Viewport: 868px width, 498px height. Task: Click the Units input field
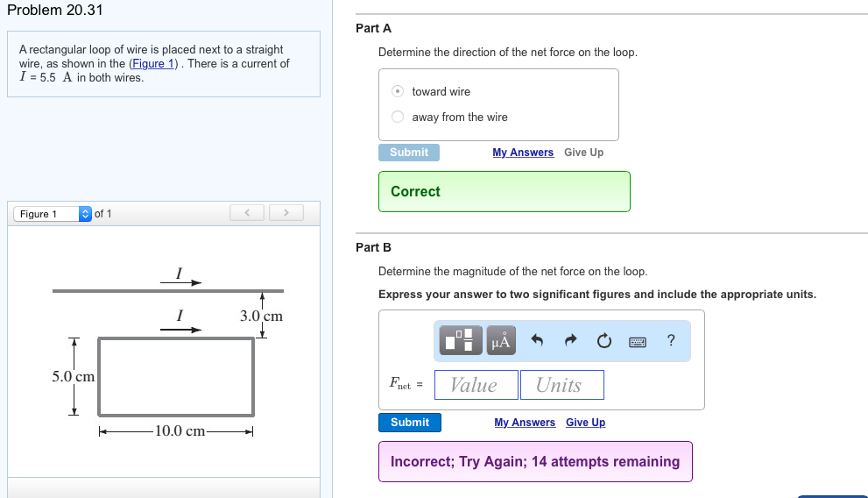(x=561, y=385)
